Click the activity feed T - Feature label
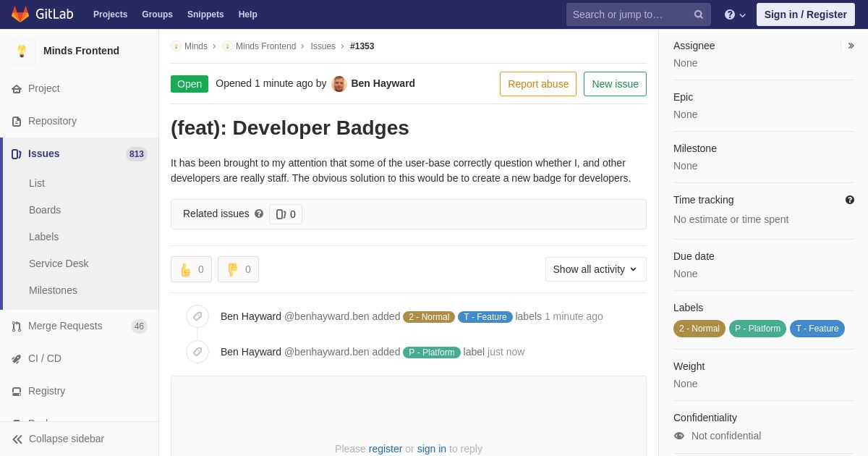 point(485,317)
